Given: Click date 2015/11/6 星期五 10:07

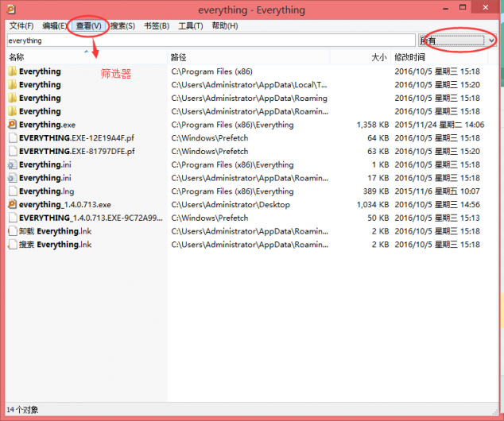Looking at the screenshot, I should click(437, 191).
